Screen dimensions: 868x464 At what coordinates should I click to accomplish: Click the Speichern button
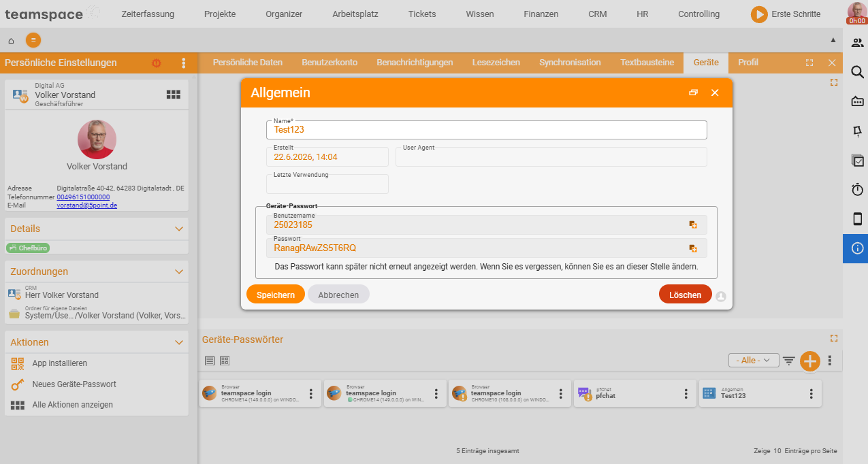[x=276, y=295]
